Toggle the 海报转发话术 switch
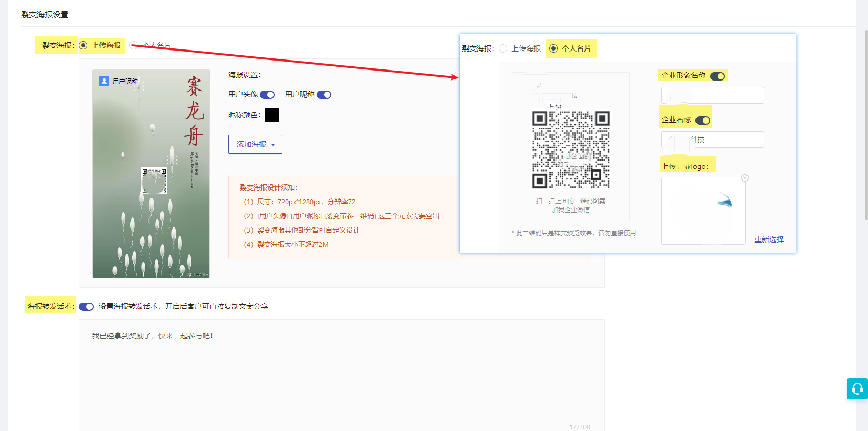The height and width of the screenshot is (431, 868). point(86,307)
